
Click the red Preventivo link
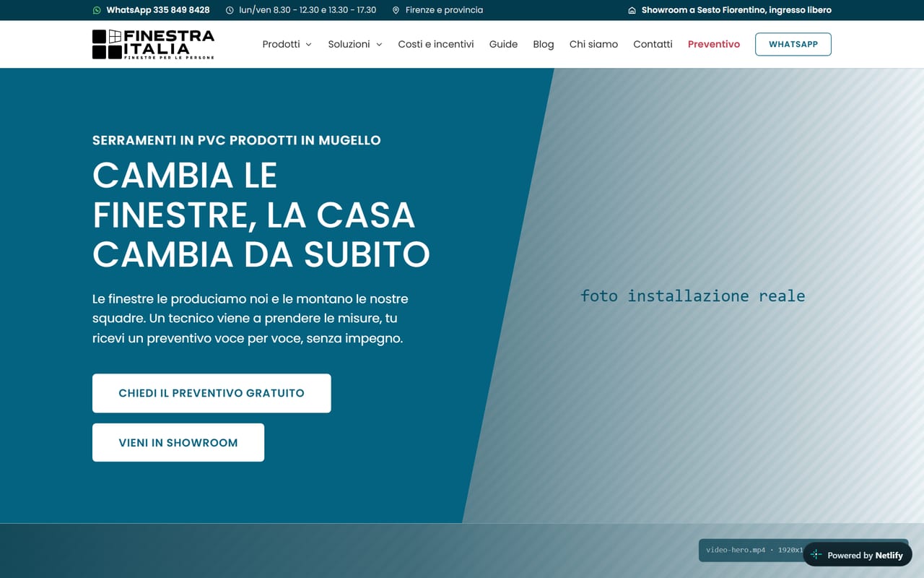click(x=714, y=44)
